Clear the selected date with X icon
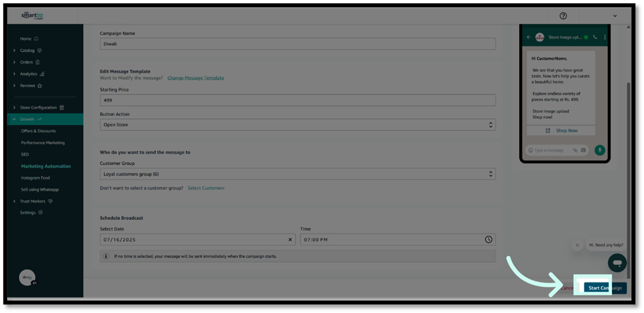 point(291,239)
